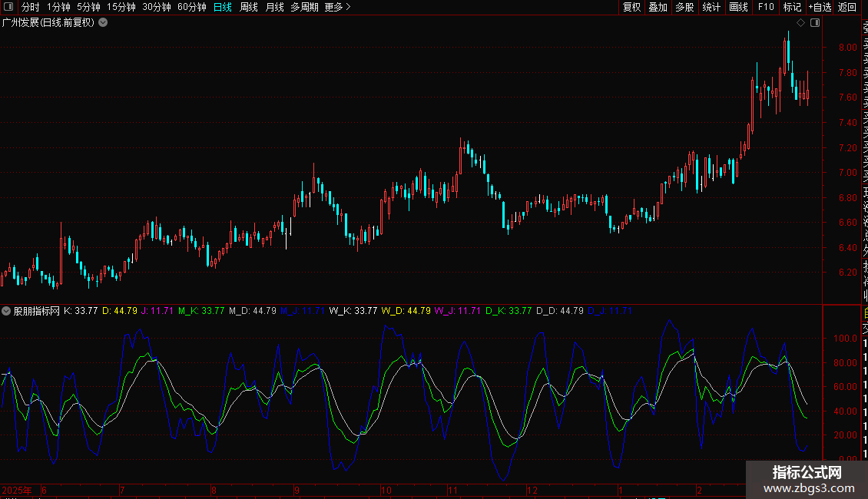Toggle the left sidebar panel icon
The height and width of the screenshot is (499, 868).
(x=8, y=7)
